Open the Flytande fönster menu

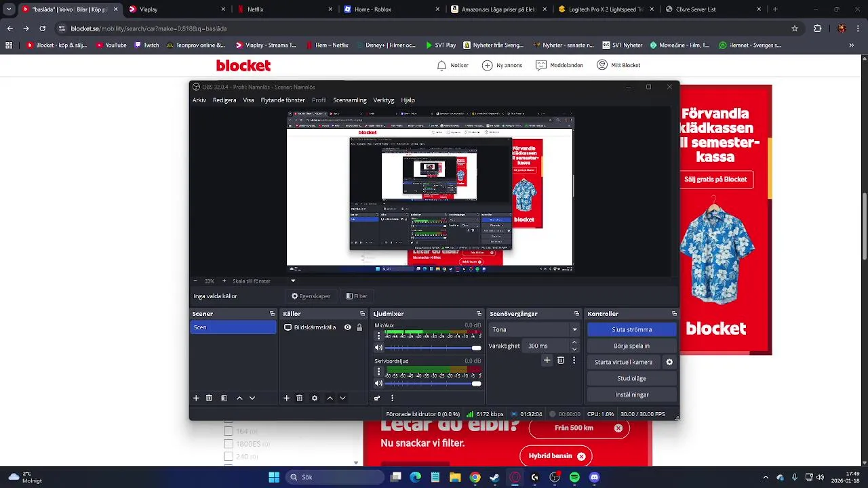283,100
